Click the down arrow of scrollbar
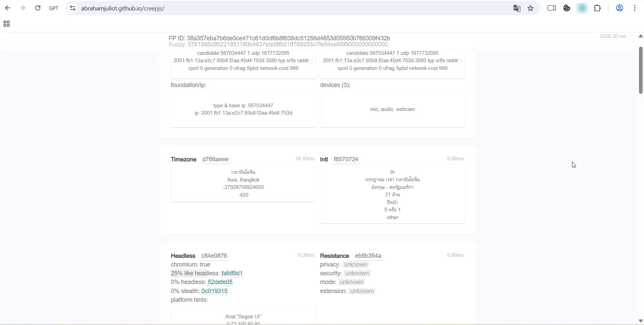Image resolution: width=644 pixels, height=325 pixels. (x=641, y=321)
